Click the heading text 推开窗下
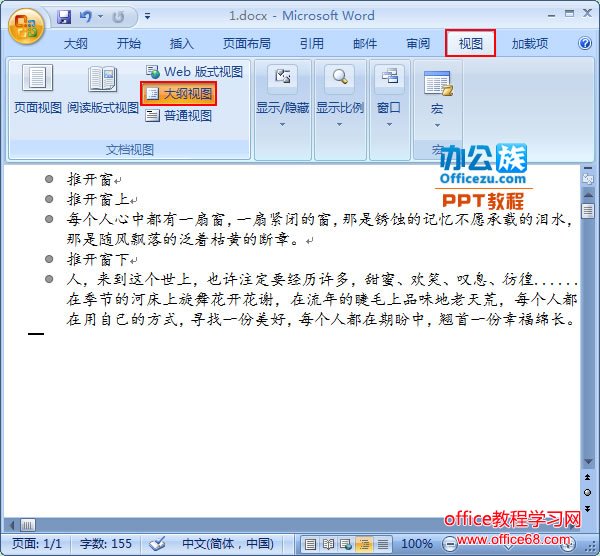600x556 pixels. (x=98, y=259)
